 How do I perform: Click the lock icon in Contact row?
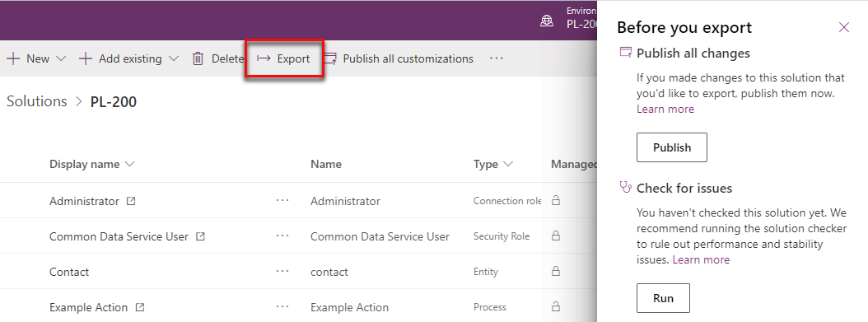(x=556, y=271)
